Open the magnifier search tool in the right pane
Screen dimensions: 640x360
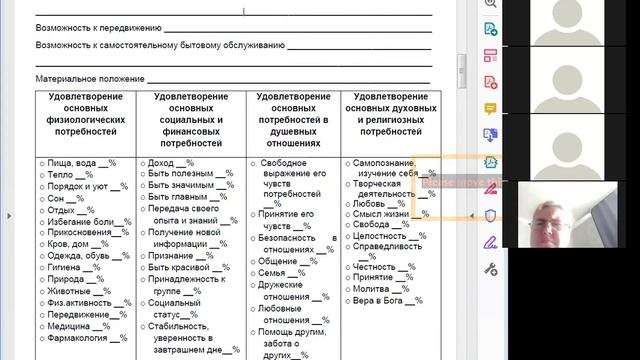(490, 3)
